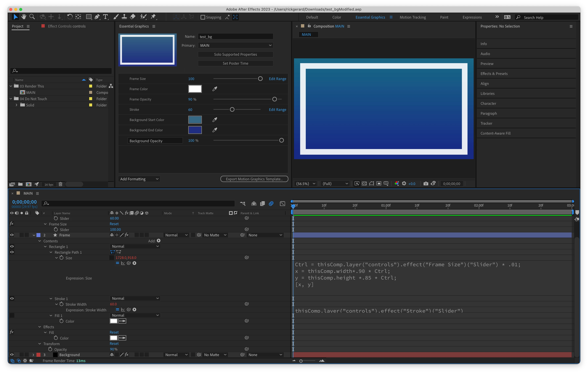Open the Primary composition dropdown
This screenshot has height=373, width=588.
235,45
